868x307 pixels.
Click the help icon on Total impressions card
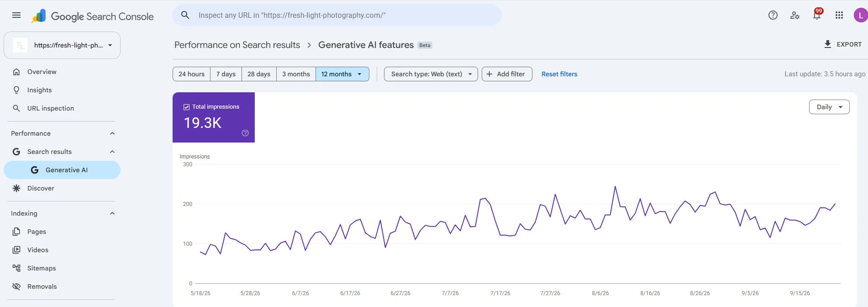(245, 133)
